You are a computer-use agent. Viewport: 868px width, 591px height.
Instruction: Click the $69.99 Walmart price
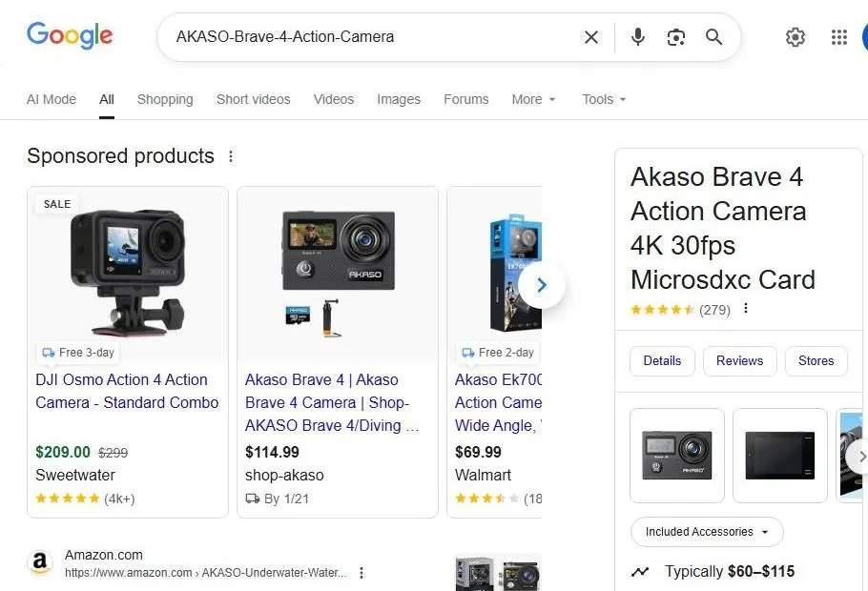(x=478, y=452)
